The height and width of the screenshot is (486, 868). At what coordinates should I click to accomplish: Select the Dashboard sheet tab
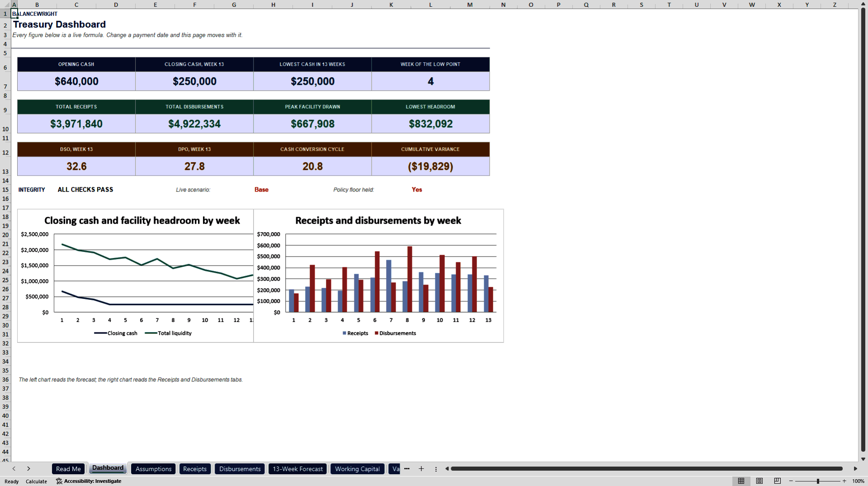pyautogui.click(x=108, y=468)
